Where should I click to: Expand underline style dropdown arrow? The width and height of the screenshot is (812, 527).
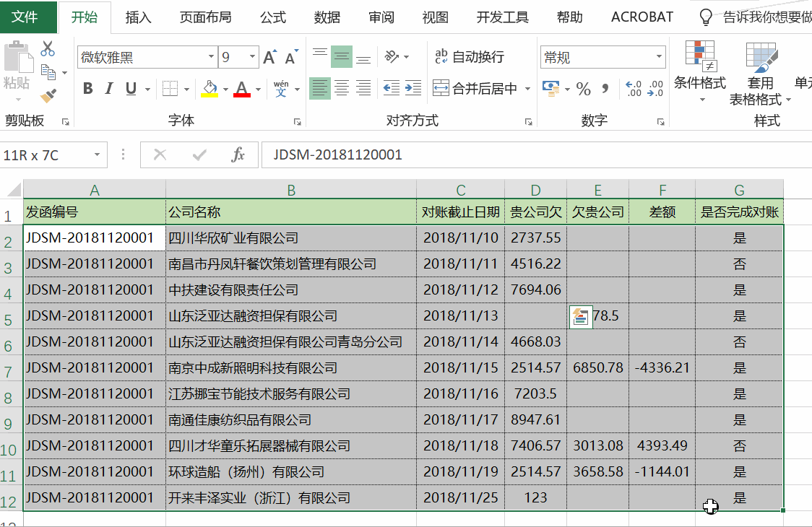147,90
